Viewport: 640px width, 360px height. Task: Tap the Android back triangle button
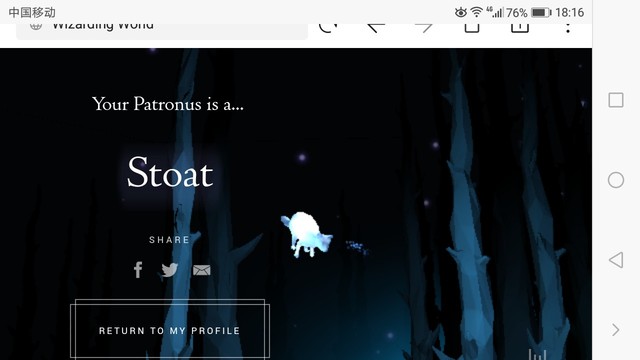click(616, 260)
